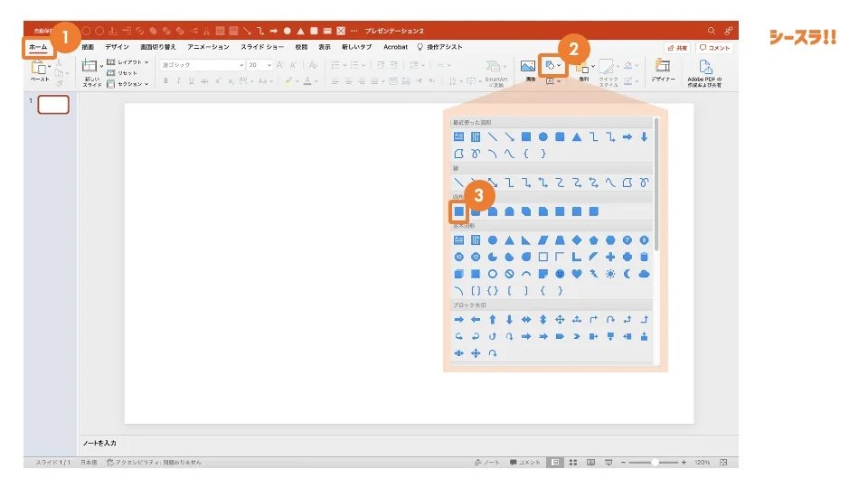The image size is (868, 488).
Task: Select the heart shape in basic shapes
Action: click(577, 274)
